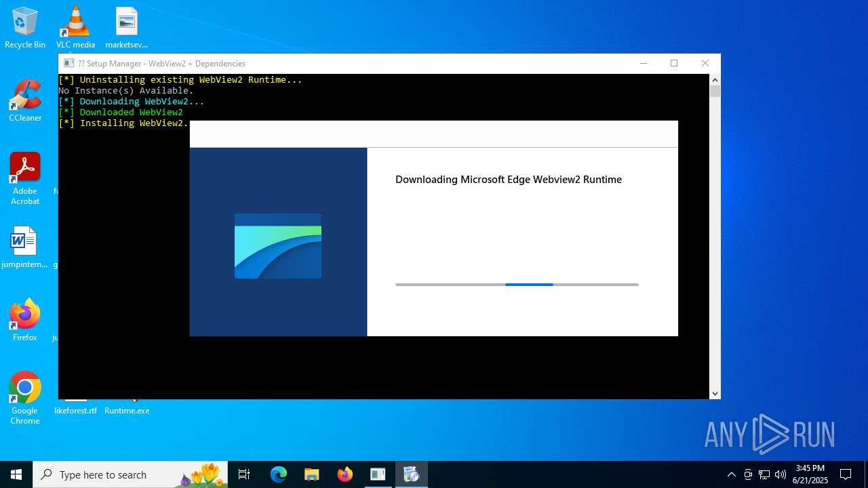
Task: Click the 'Downloading WebView2...' console line
Action: coord(132,101)
